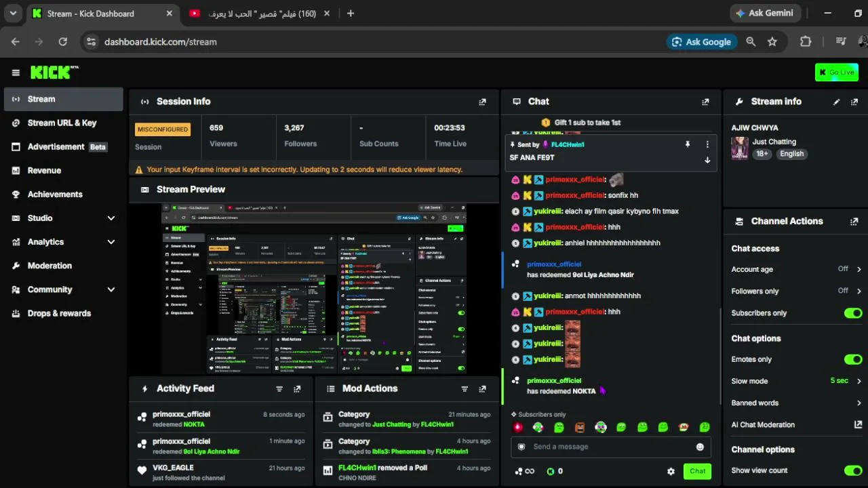The height and width of the screenshot is (488, 868).
Task: Click the Just Chatting category thumbnail
Action: pos(740,148)
